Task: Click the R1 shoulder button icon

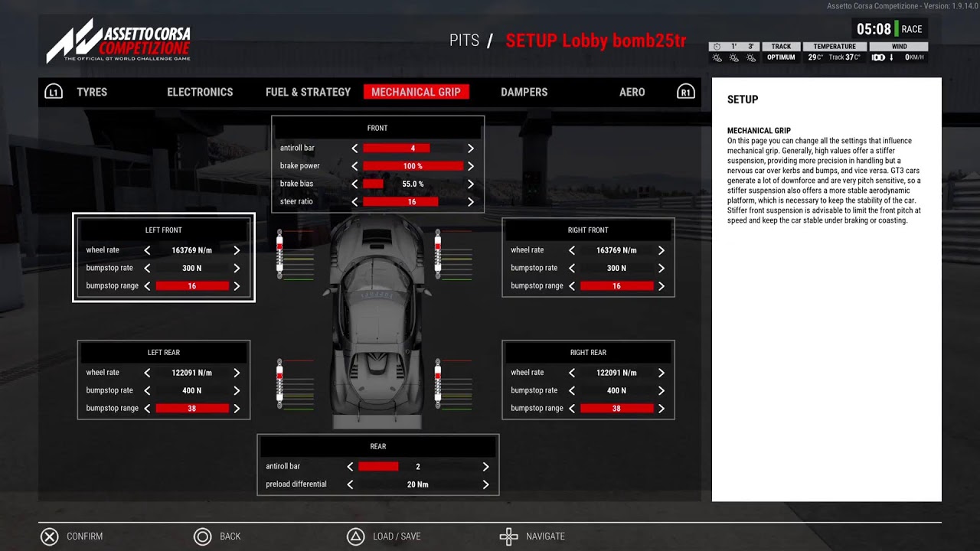Action: click(x=686, y=92)
